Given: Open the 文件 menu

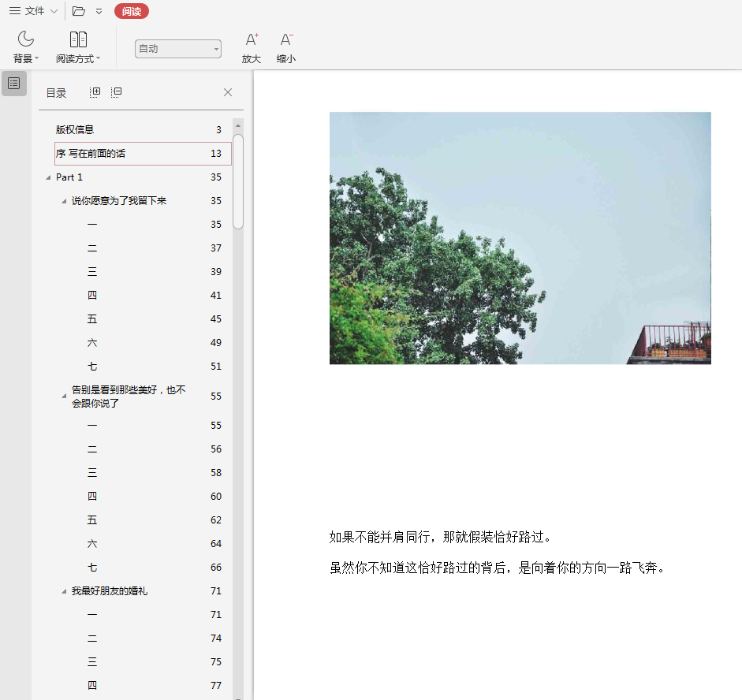Looking at the screenshot, I should pyautogui.click(x=28, y=11).
